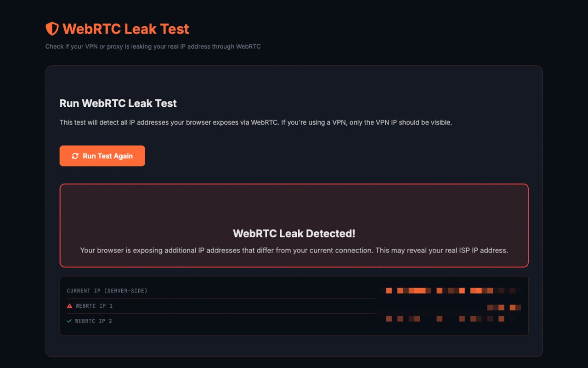Click the green checkmark beside WebRTC IP 2
Viewport: 588px width, 368px height.
[x=69, y=321]
